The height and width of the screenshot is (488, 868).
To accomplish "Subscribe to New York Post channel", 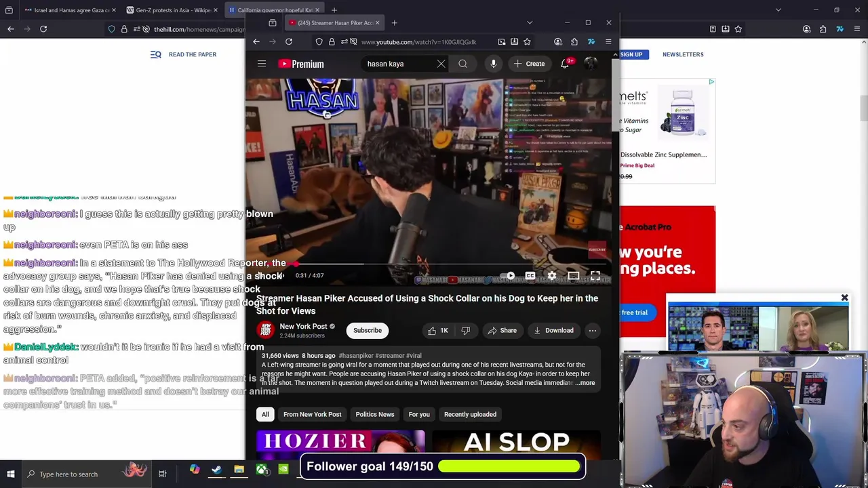I will [368, 331].
